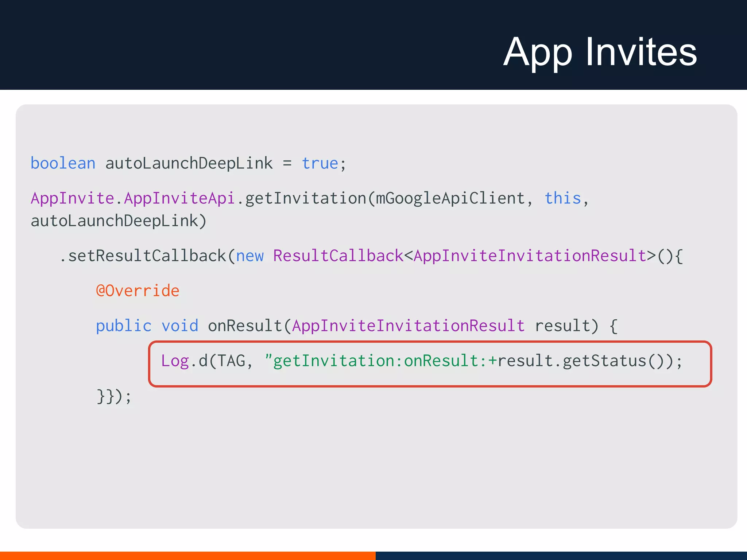This screenshot has height=560, width=747.
Task: Click 'AppInvite.AppInviteApi' class reference
Action: coord(133,199)
